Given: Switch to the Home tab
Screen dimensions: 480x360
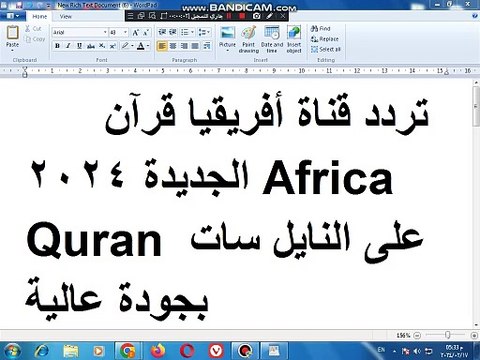Looking at the screenshot, I should (40, 16).
